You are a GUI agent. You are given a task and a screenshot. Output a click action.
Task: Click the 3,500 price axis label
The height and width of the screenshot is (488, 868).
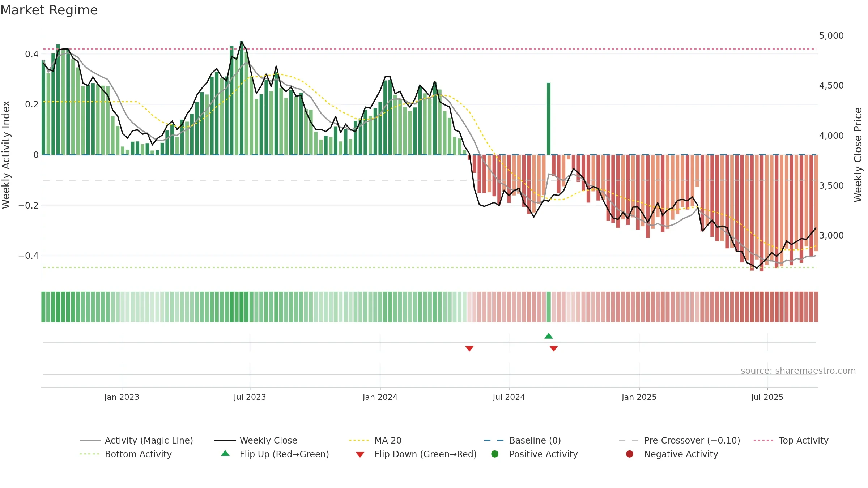pyautogui.click(x=831, y=185)
